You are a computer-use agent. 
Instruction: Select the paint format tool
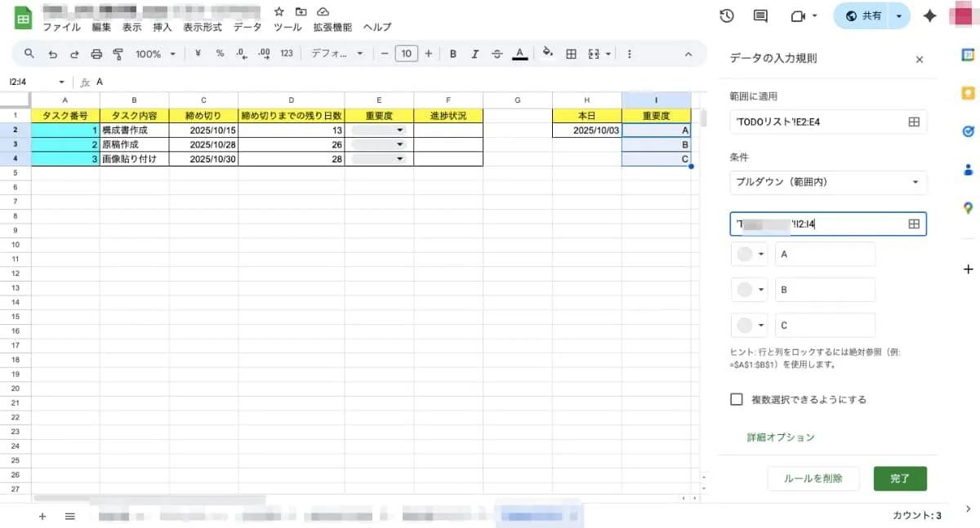pyautogui.click(x=119, y=53)
